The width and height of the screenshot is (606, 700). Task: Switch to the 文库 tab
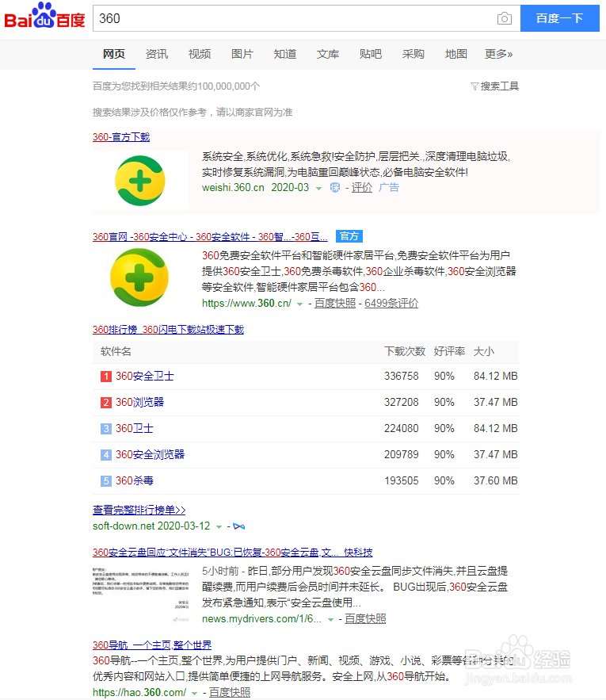[x=328, y=54]
